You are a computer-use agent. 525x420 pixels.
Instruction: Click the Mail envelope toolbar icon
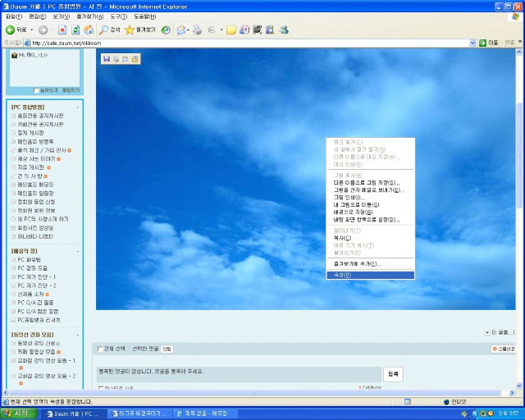pos(180,30)
